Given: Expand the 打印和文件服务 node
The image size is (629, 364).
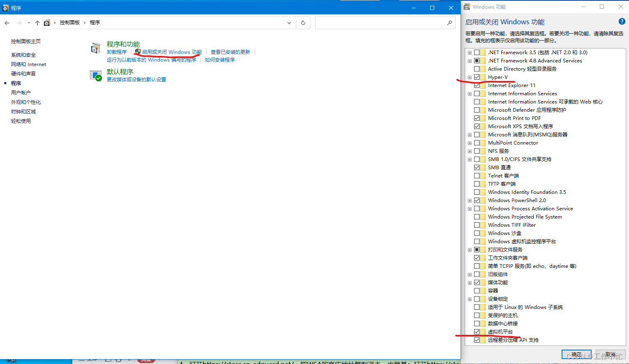Looking at the screenshot, I should 470,250.
